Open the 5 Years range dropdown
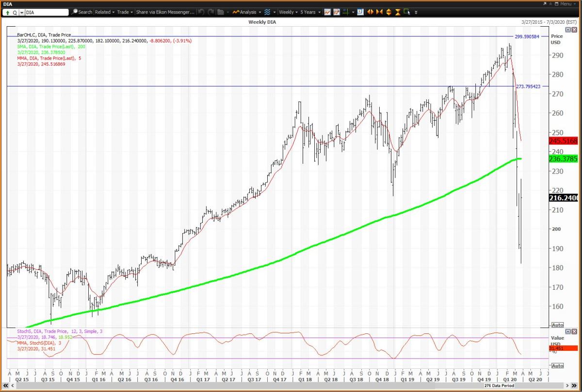582x392 pixels. click(x=311, y=12)
